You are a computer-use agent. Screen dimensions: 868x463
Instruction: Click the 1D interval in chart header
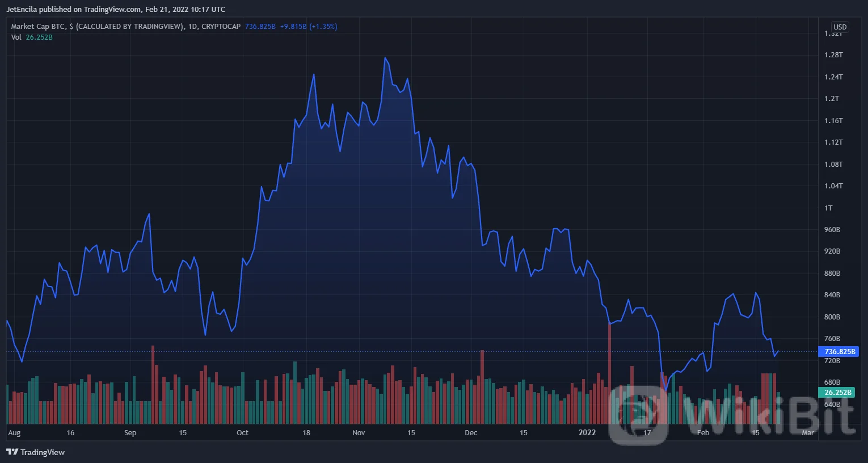[193, 27]
